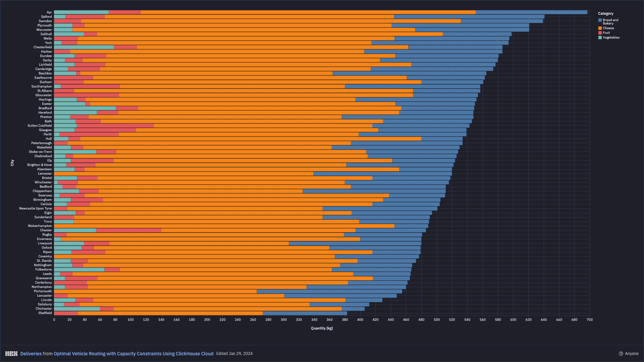Toggle the Fruit legend label
The width and height of the screenshot is (644, 362).
coord(606,33)
